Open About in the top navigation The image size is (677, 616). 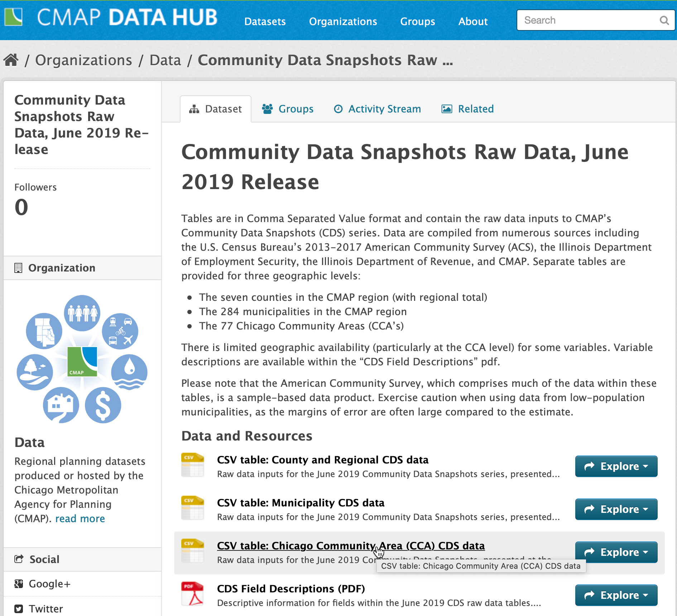coord(473,21)
